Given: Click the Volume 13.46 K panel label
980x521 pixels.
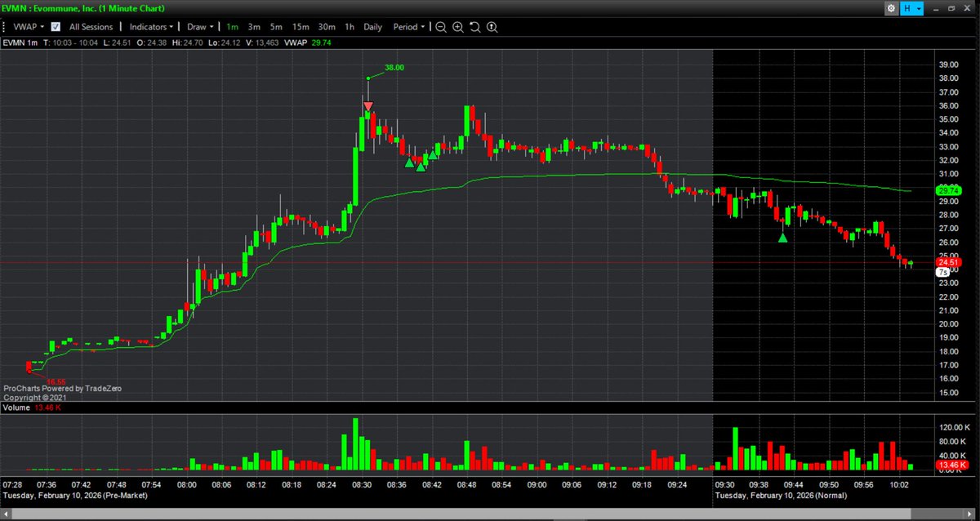Looking at the screenshot, I should click(x=30, y=407).
